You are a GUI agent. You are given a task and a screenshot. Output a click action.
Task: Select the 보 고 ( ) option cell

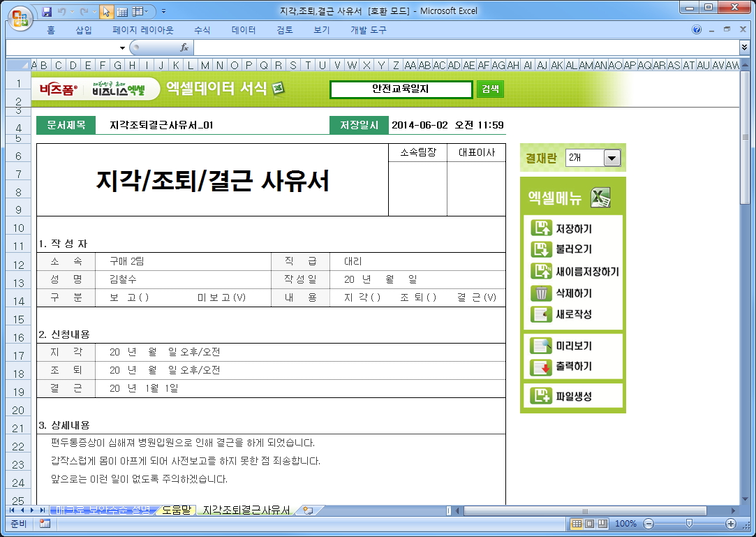click(x=129, y=297)
